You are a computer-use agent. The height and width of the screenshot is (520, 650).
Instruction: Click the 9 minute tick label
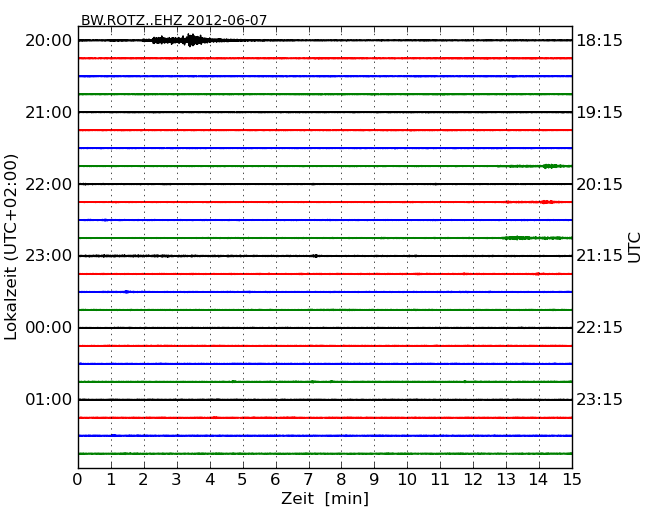[x=374, y=480]
